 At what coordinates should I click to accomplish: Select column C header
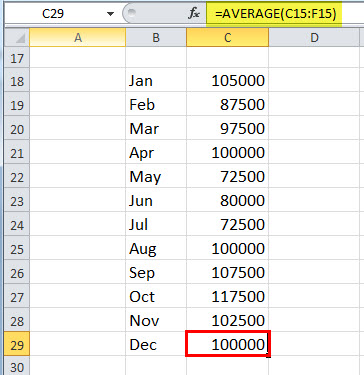pos(227,38)
